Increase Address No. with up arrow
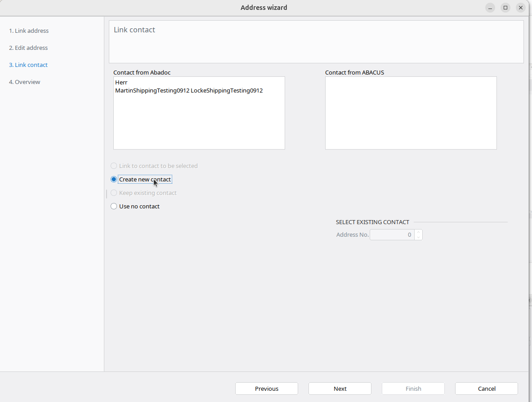The height and width of the screenshot is (402, 532). [x=418, y=232]
